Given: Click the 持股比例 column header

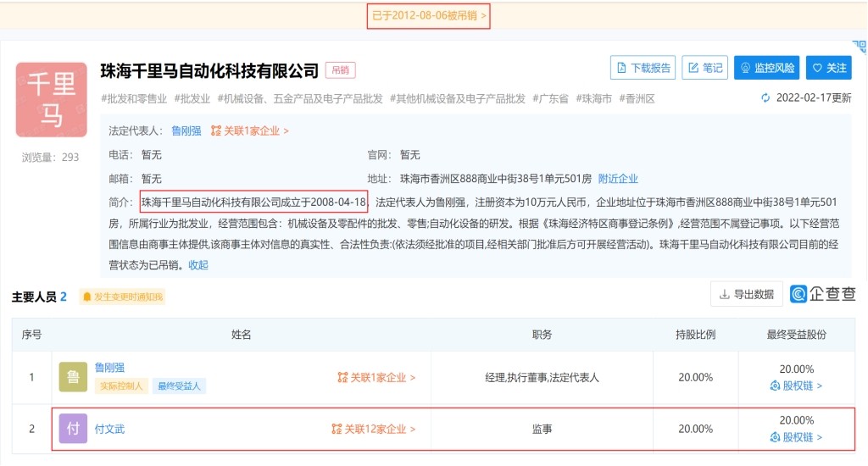Looking at the screenshot, I should click(696, 335).
